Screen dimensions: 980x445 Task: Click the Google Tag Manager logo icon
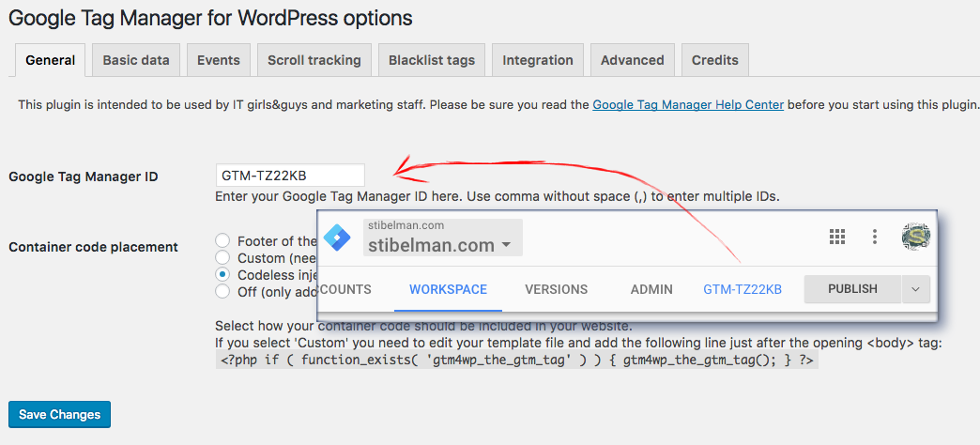pos(338,238)
